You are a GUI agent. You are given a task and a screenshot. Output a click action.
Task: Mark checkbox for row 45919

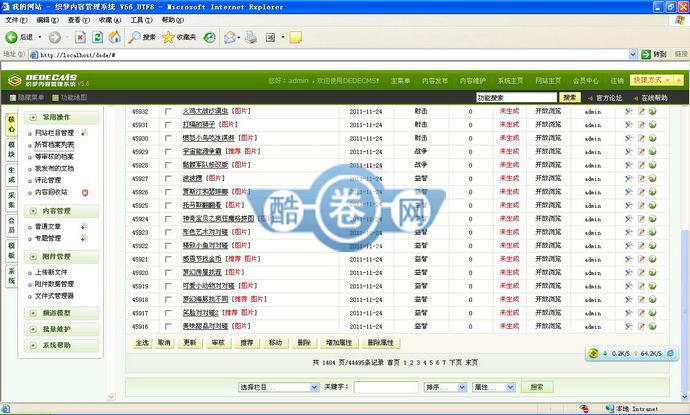(168, 286)
